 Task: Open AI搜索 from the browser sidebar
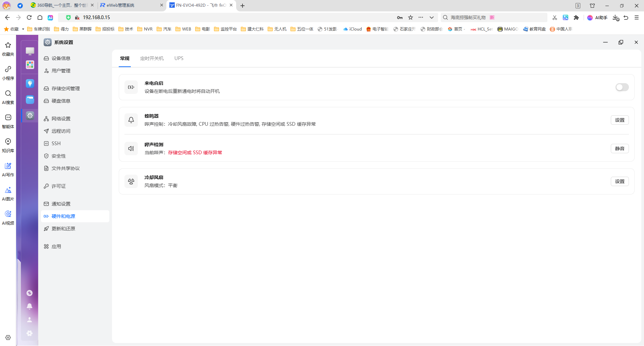pos(8,97)
